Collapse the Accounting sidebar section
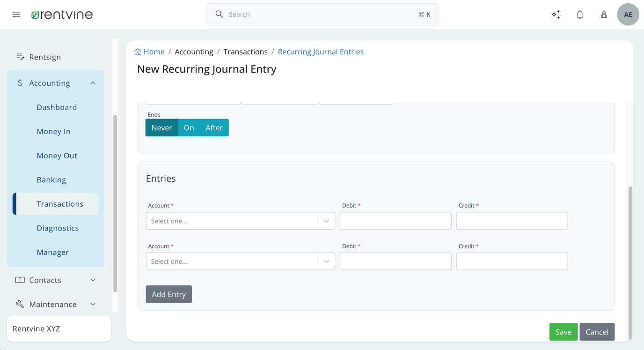This screenshot has width=644, height=350. (93, 82)
